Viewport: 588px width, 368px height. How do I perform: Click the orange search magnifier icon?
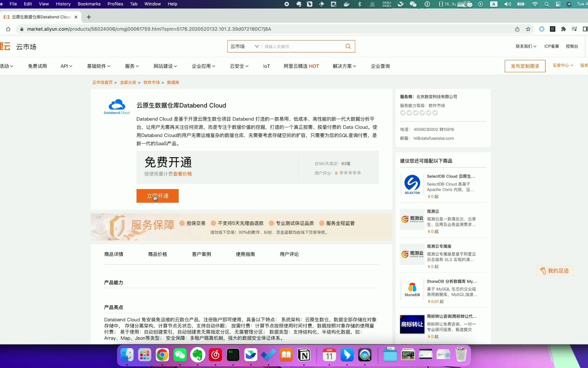pyautogui.click(x=348, y=46)
